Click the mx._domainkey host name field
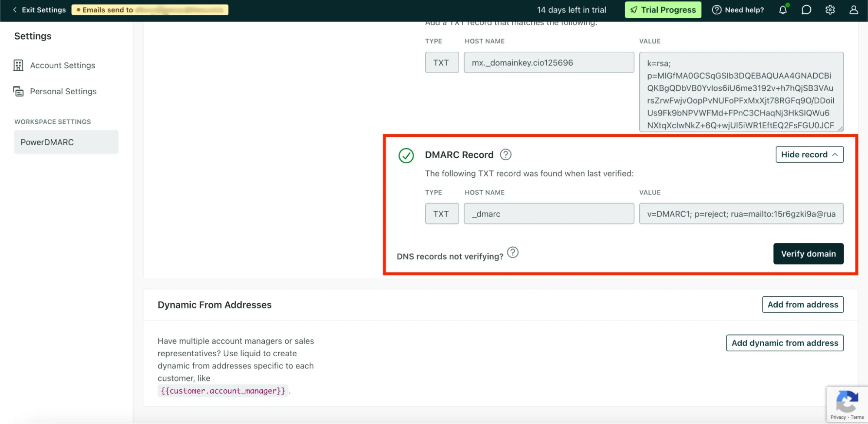The image size is (868, 424). [x=549, y=63]
